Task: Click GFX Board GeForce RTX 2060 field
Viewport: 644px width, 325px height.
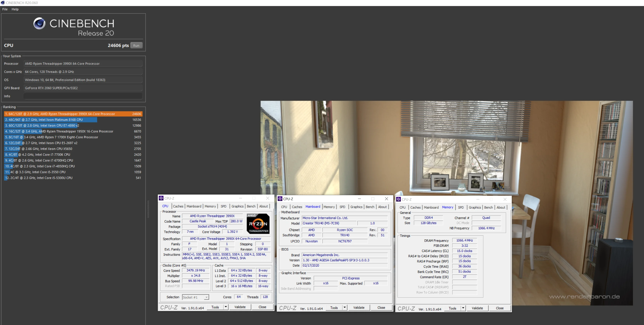Action: pos(83,88)
